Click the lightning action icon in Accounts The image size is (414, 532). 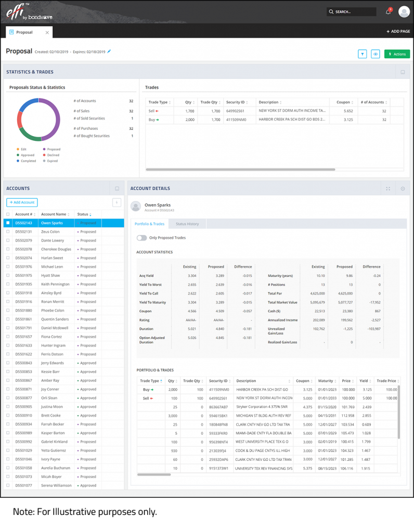(x=117, y=202)
